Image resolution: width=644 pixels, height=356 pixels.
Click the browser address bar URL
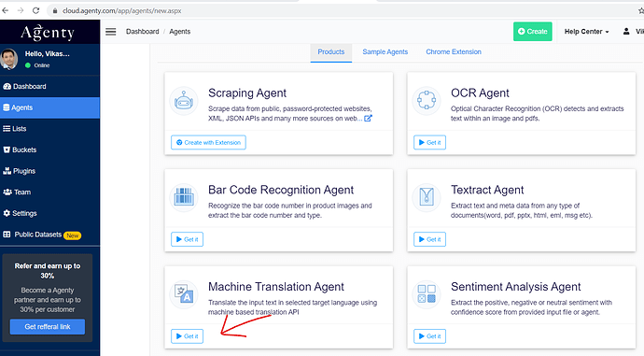click(x=121, y=11)
